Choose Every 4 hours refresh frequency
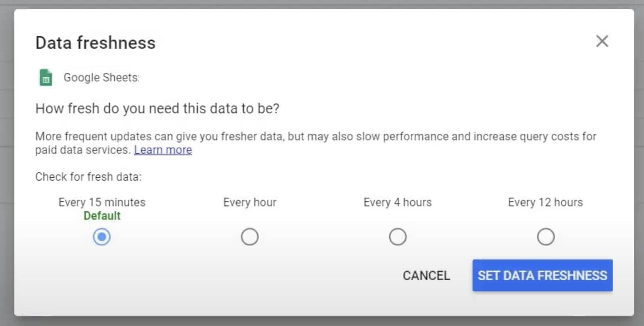 pos(398,236)
